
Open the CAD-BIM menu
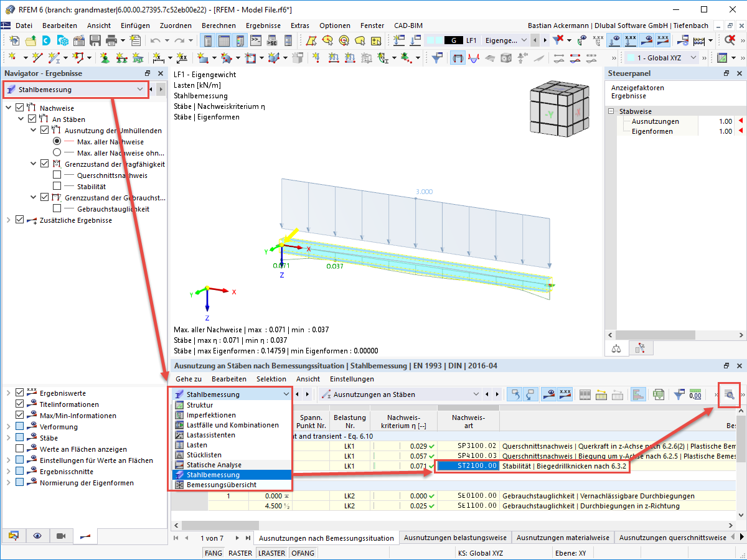click(x=408, y=26)
